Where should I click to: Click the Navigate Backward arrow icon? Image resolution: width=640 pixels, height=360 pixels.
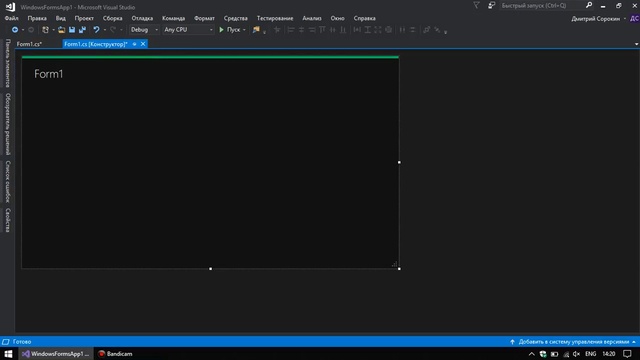(15, 30)
